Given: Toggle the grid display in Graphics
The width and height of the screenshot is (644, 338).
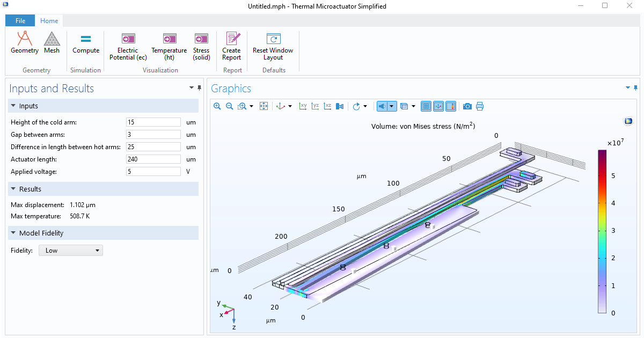Looking at the screenshot, I should pos(426,106).
